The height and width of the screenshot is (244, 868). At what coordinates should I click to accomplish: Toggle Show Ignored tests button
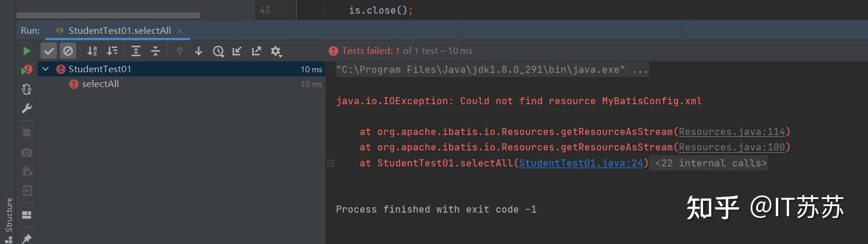pos(68,51)
